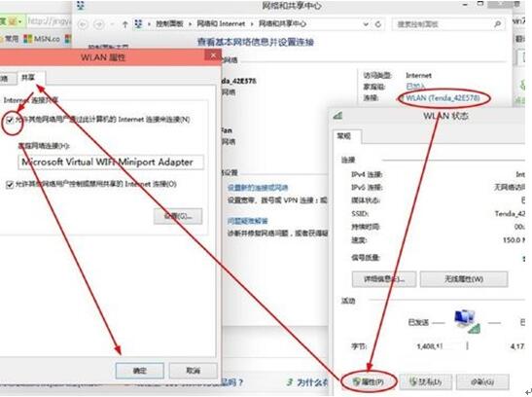The image size is (532, 397).
Task: Toggle allow users to control shared connection checkbox
Action: tap(10, 185)
